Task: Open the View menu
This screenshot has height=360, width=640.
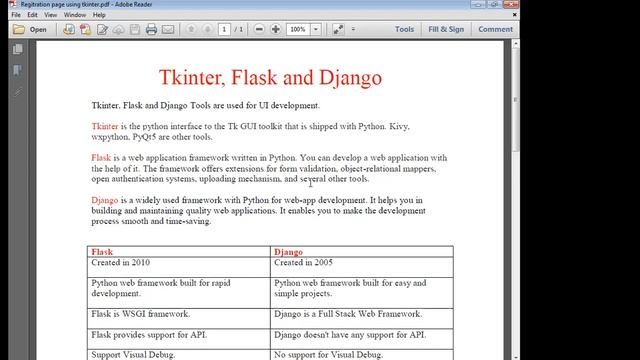Action: (51, 15)
